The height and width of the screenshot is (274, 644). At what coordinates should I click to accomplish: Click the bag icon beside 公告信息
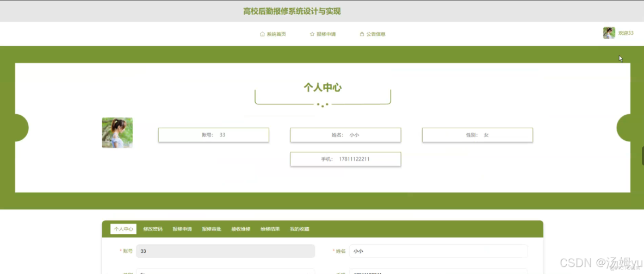pos(362,34)
